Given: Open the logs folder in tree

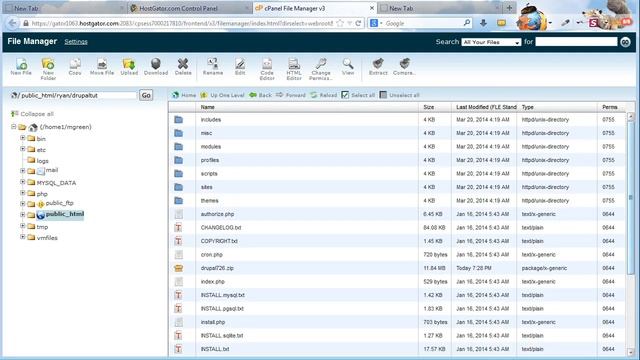Looking at the screenshot, I should point(42,161).
